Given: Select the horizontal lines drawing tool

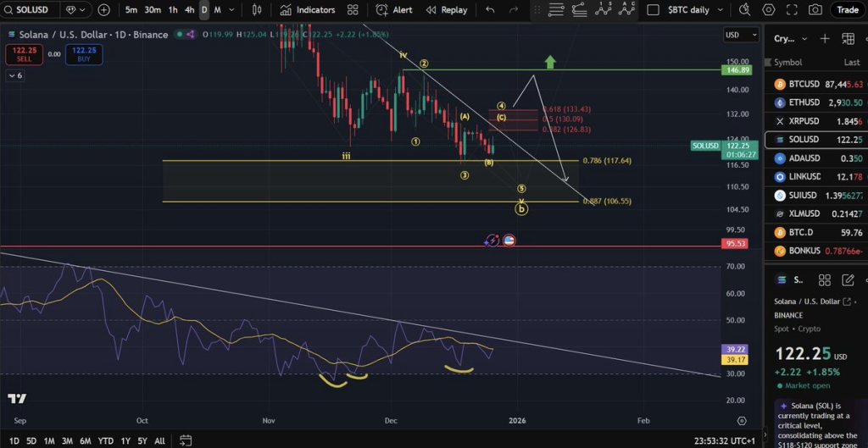Looking at the screenshot, I should [x=556, y=10].
